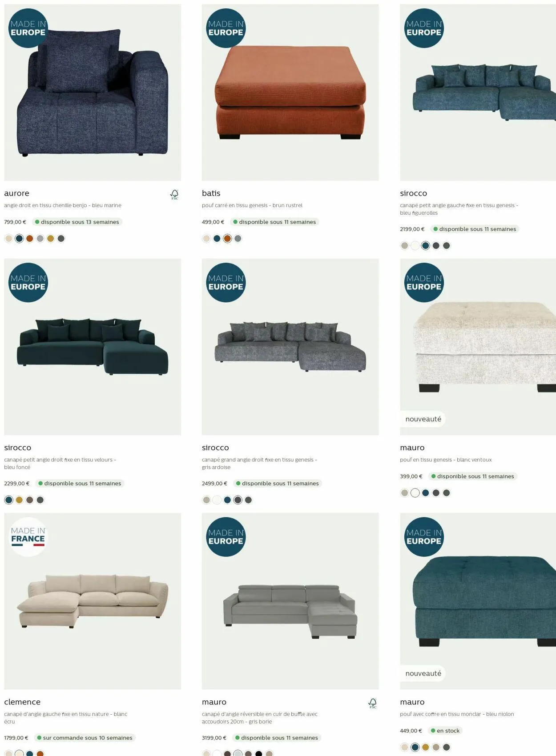This screenshot has width=556, height=756.
Task: Pick the dark blue swatch under batis
Action: click(x=217, y=239)
